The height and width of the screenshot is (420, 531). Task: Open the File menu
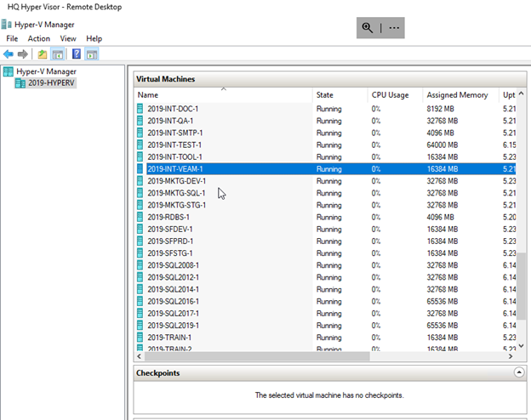pos(12,38)
